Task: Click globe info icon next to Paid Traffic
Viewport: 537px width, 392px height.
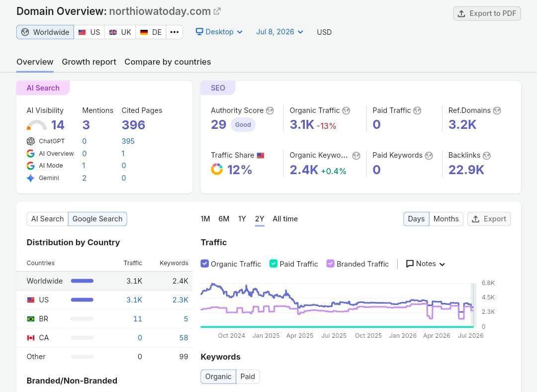Action: tap(417, 110)
